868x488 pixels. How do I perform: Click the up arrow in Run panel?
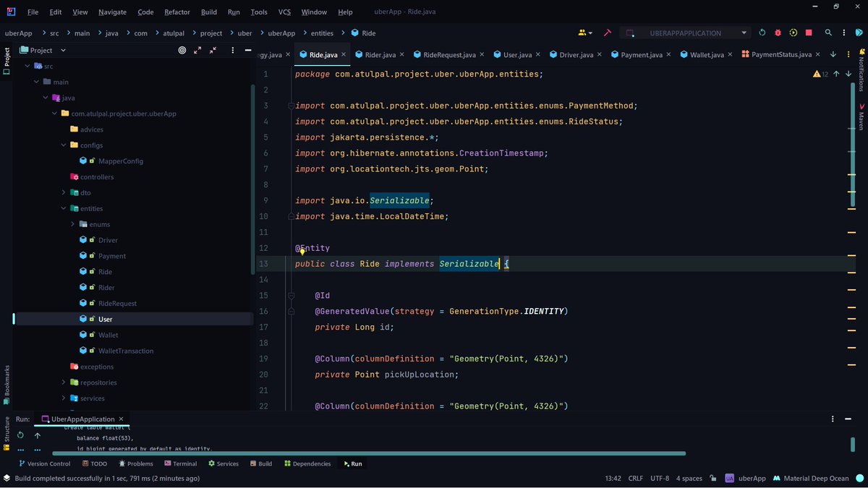38,435
